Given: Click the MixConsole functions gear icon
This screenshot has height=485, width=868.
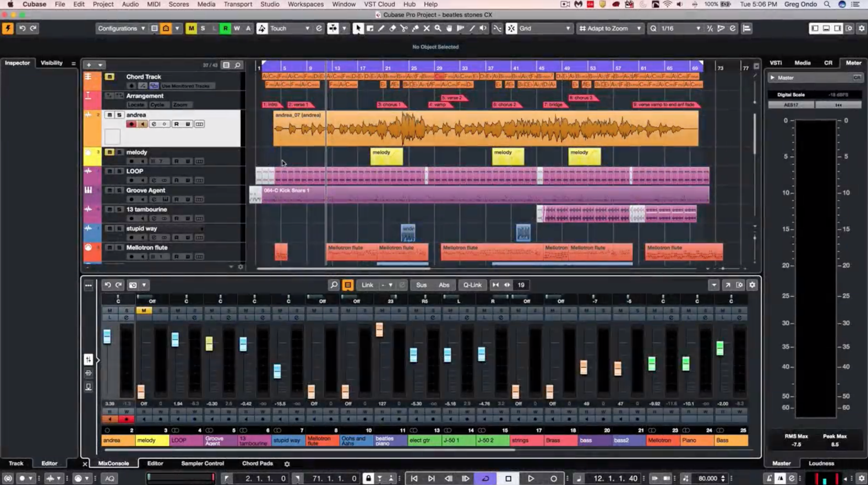Looking at the screenshot, I should [752, 285].
